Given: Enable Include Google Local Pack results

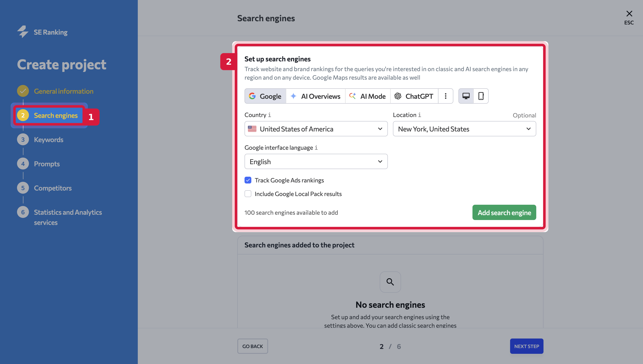Looking at the screenshot, I should (248, 194).
